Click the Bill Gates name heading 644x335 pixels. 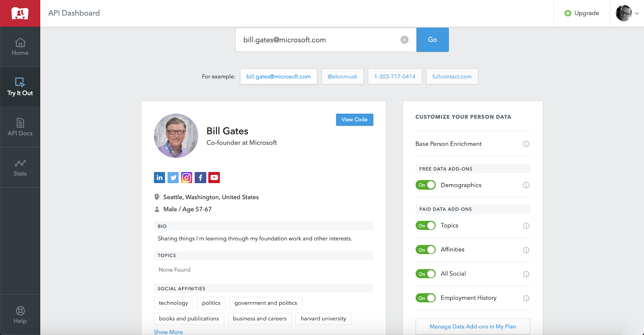click(x=227, y=131)
